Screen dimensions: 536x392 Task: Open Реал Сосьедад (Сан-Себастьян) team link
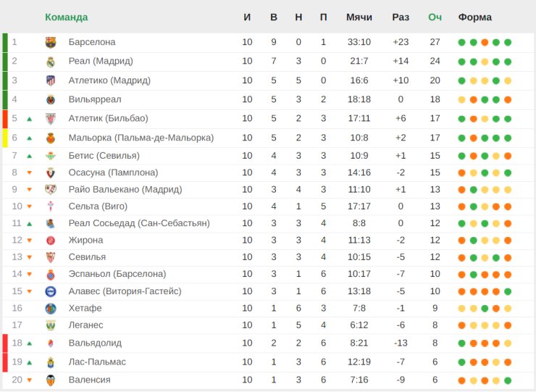[139, 223]
